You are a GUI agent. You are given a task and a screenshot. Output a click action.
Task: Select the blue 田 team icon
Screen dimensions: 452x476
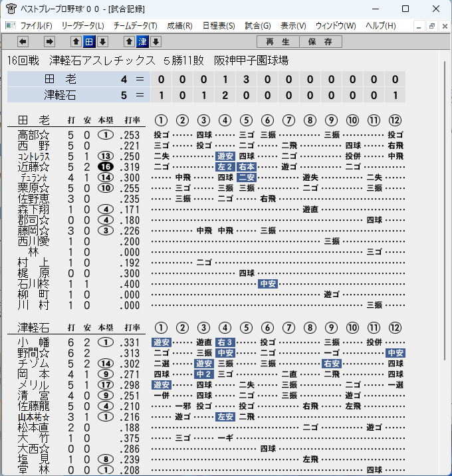click(x=89, y=42)
